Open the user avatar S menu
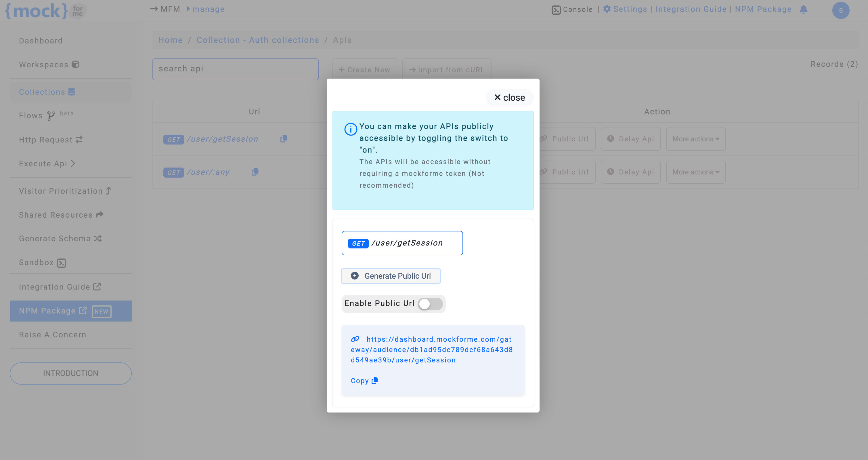868x460 pixels. [841, 10]
